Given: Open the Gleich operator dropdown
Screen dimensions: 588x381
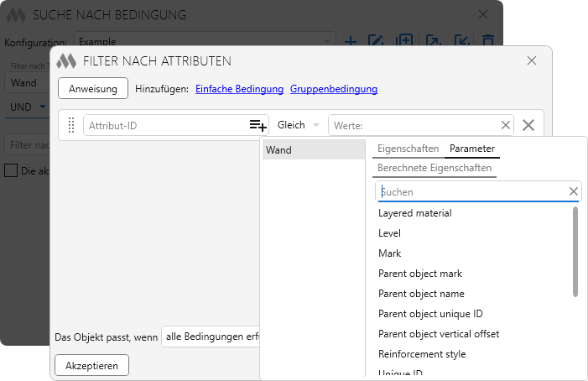Looking at the screenshot, I should pos(298,125).
